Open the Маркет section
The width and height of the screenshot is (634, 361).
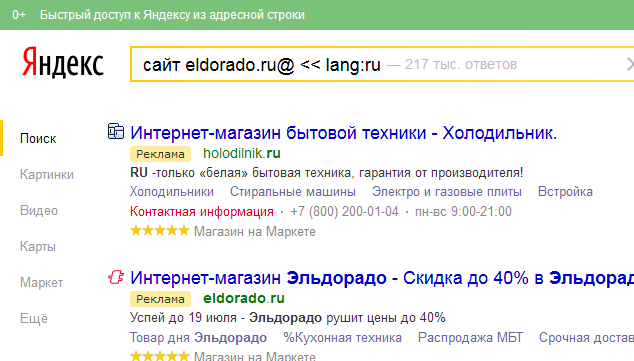tap(42, 283)
